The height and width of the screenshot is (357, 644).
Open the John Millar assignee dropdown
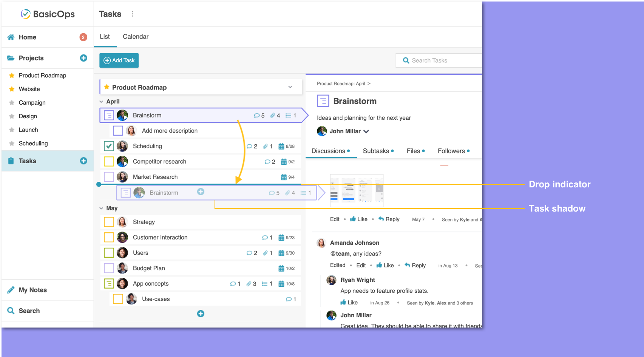366,131
